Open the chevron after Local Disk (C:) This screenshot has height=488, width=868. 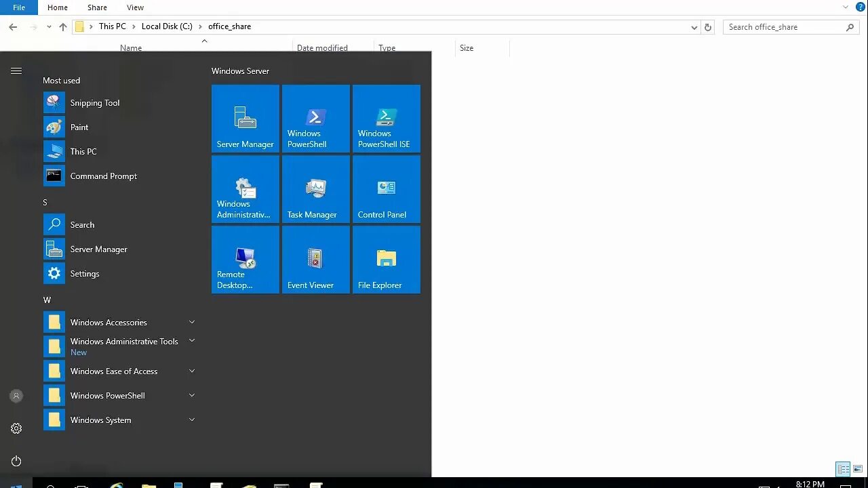click(x=200, y=26)
